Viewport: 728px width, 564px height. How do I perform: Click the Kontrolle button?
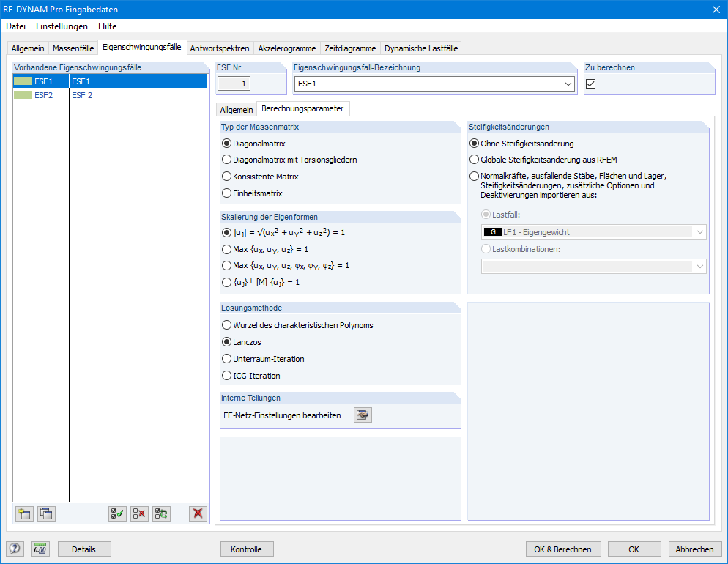247,549
